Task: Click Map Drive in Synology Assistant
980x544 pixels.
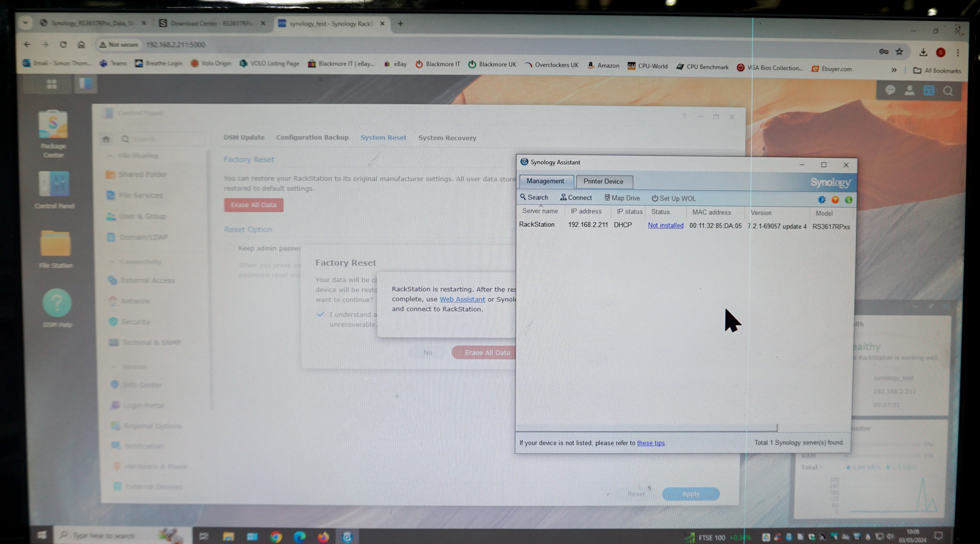Action: pyautogui.click(x=622, y=198)
